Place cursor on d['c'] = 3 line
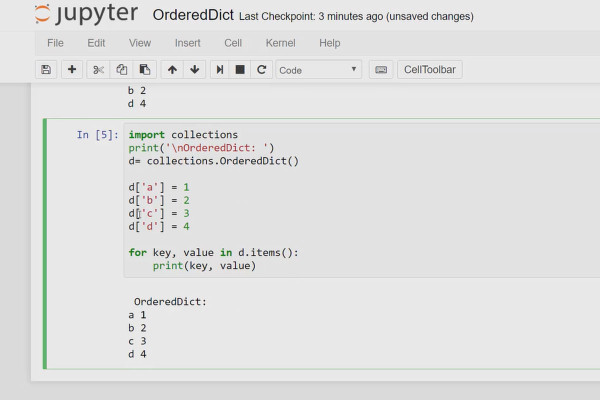The height and width of the screenshot is (400, 600). (x=159, y=213)
